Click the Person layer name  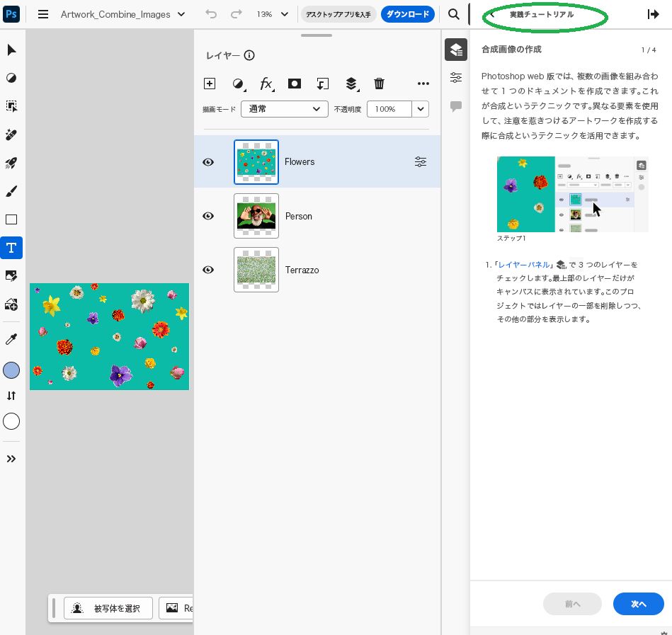pyautogui.click(x=299, y=217)
